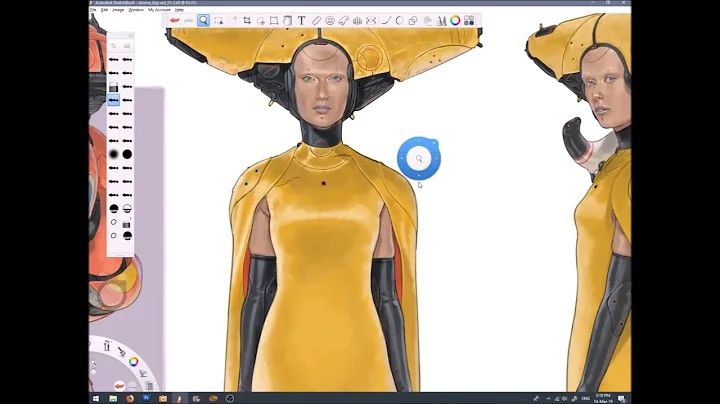Open the color wheel in the corner lagoon
Image resolution: width=720 pixels, height=404 pixels.
point(133,362)
